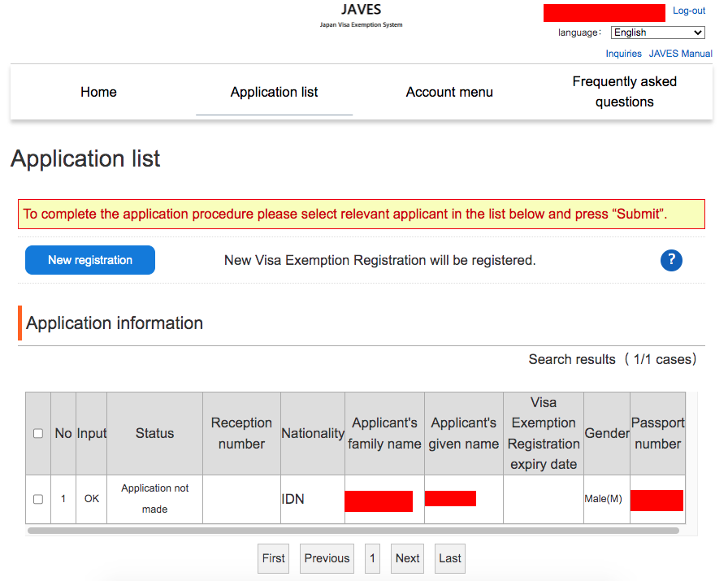Check the checkbox for applicant row 1
The image size is (728, 581).
tap(38, 499)
